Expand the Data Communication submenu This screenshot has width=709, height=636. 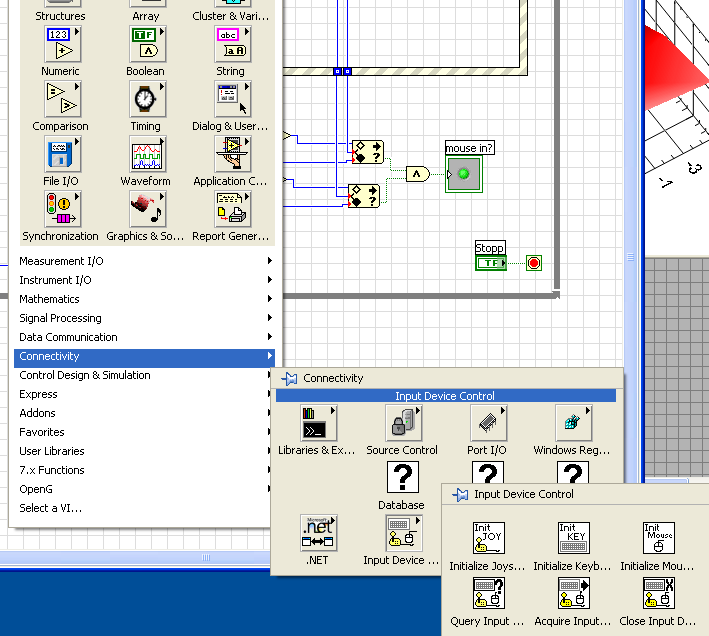145,337
